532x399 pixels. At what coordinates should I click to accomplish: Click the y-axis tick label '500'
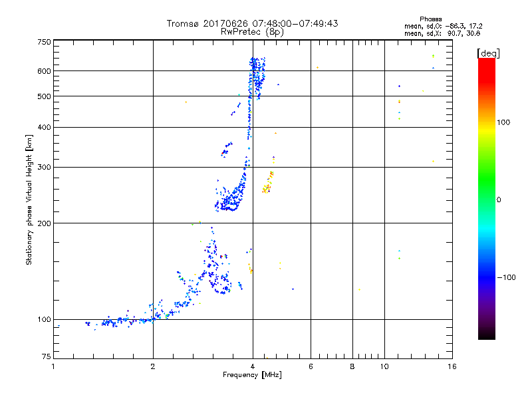coord(44,96)
